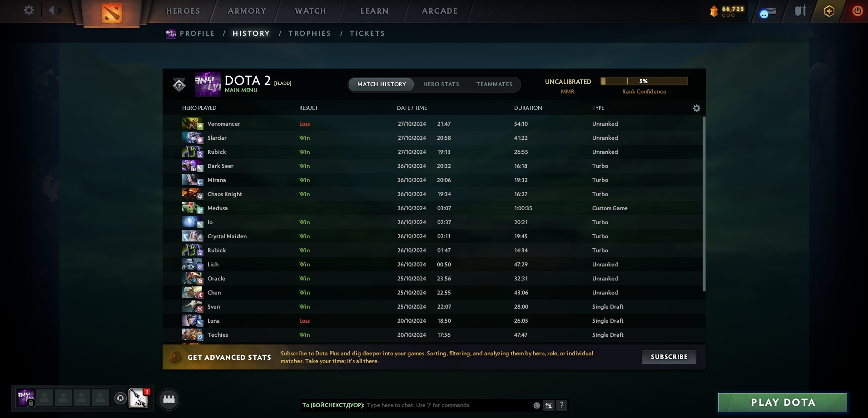Open the player avatar beside DOTA 2 name

(208, 84)
